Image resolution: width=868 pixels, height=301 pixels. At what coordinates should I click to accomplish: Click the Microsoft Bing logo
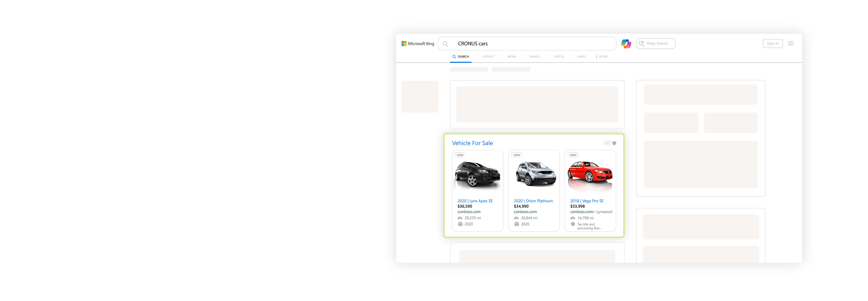click(x=417, y=44)
